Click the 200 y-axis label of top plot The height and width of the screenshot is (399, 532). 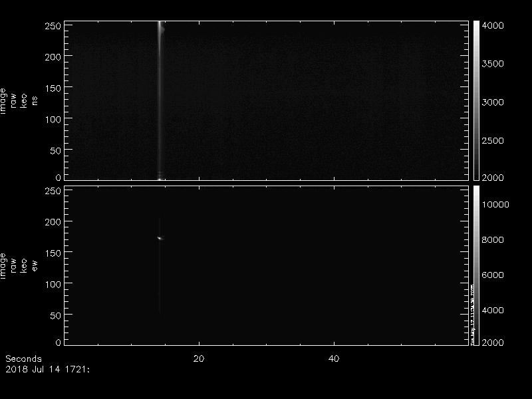53,57
